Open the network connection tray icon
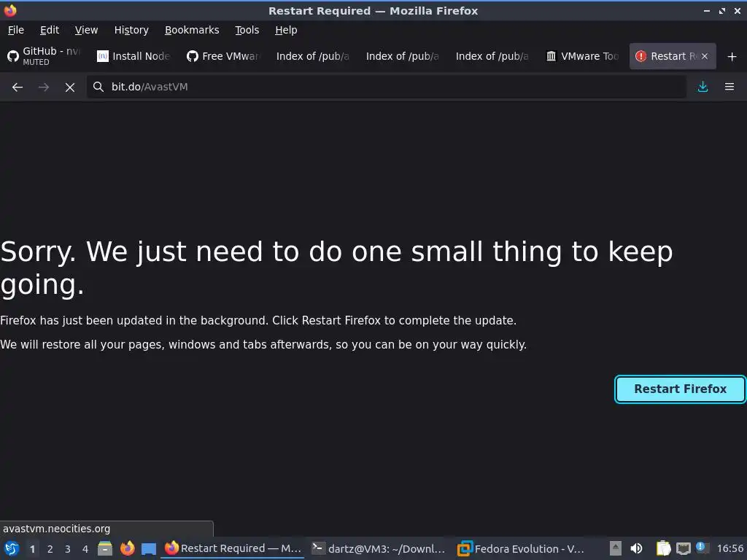Image resolution: width=747 pixels, height=560 pixels. click(683, 548)
